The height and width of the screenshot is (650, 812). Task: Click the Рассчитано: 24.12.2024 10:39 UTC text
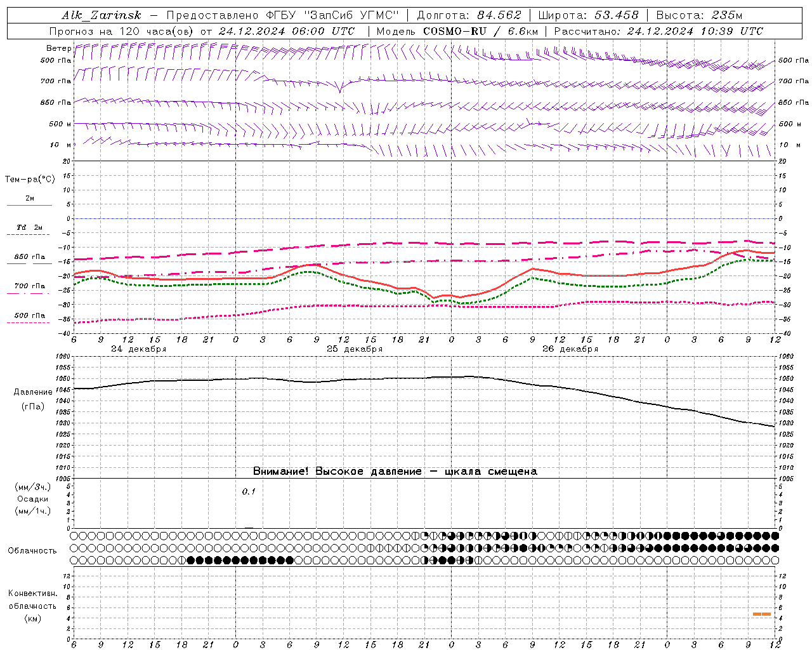click(658, 31)
